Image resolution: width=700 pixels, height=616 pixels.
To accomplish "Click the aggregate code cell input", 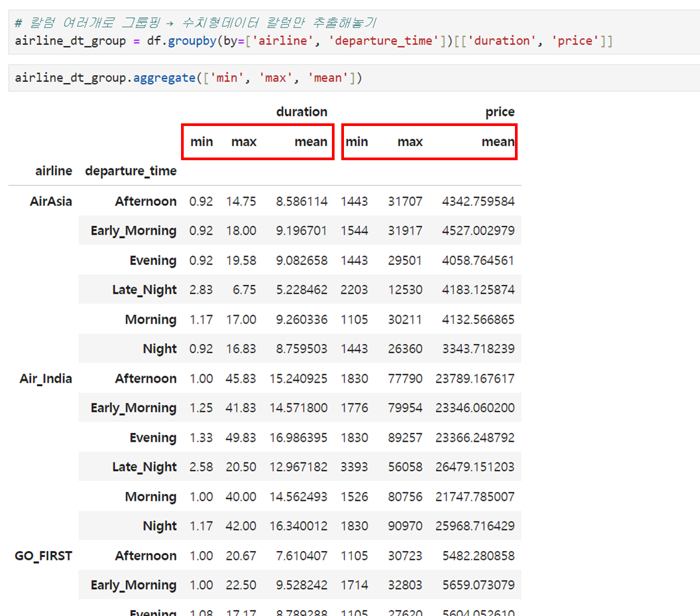I will point(354,78).
